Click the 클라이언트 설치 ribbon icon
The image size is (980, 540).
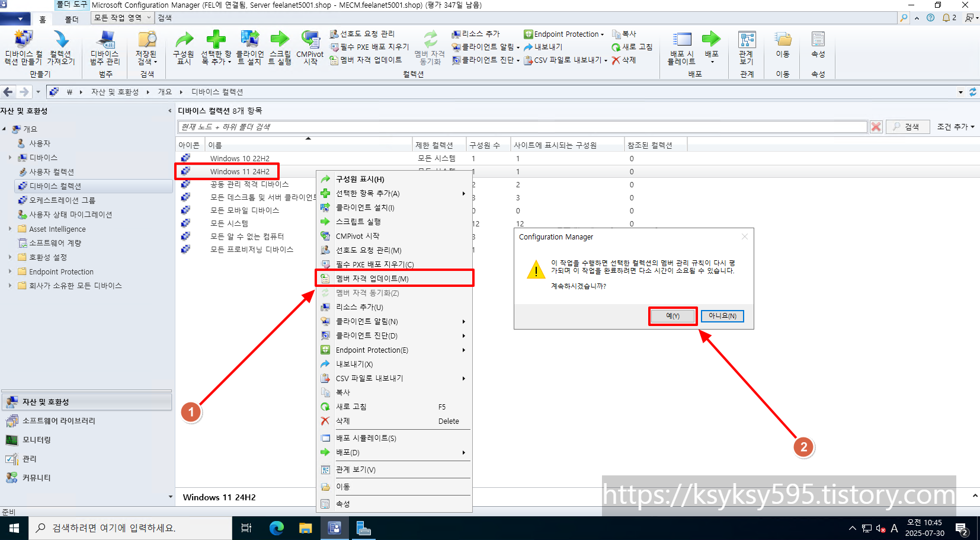pyautogui.click(x=249, y=47)
